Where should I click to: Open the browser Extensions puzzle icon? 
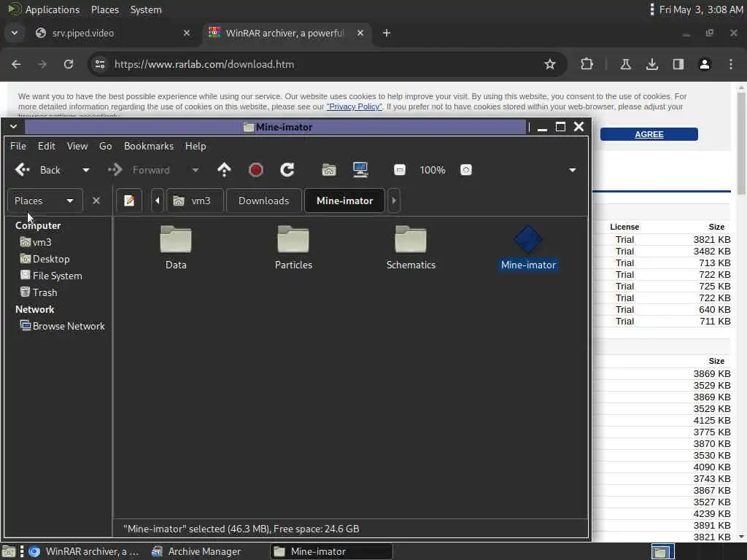pyautogui.click(x=587, y=64)
